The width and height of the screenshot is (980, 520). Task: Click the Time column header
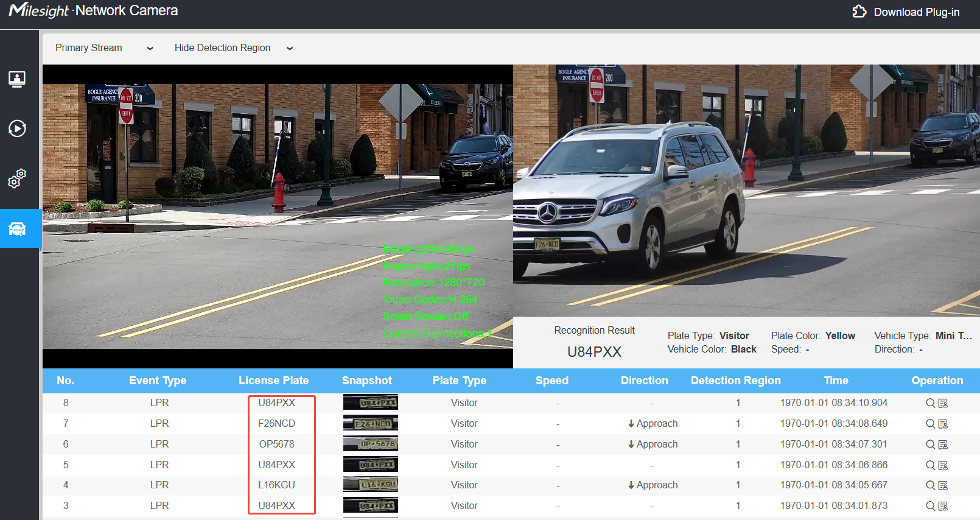tap(836, 381)
